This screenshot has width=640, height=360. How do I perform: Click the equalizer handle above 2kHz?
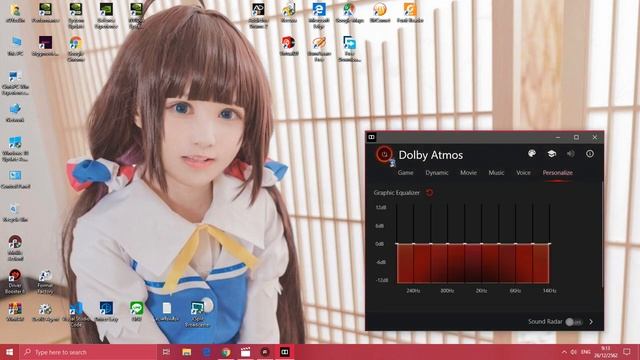pos(482,244)
